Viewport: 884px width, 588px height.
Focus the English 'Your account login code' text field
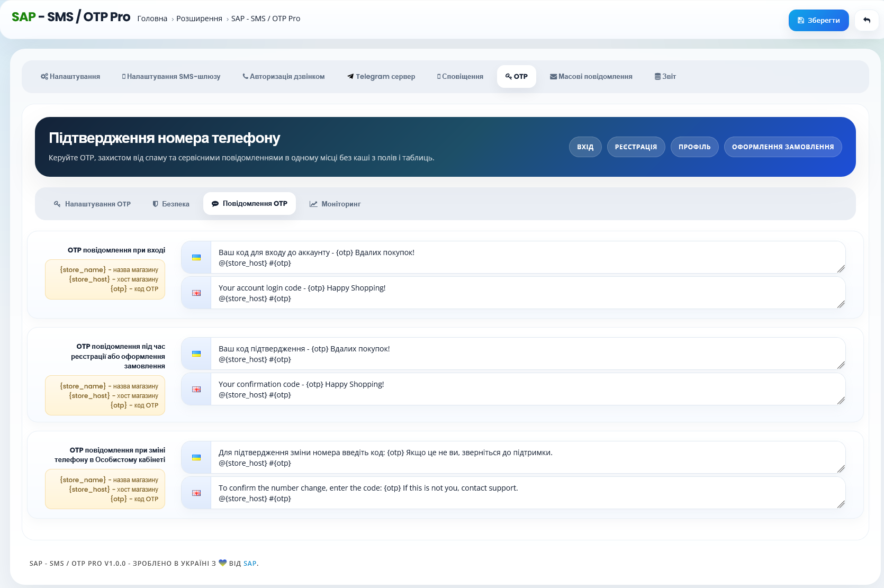(x=528, y=293)
